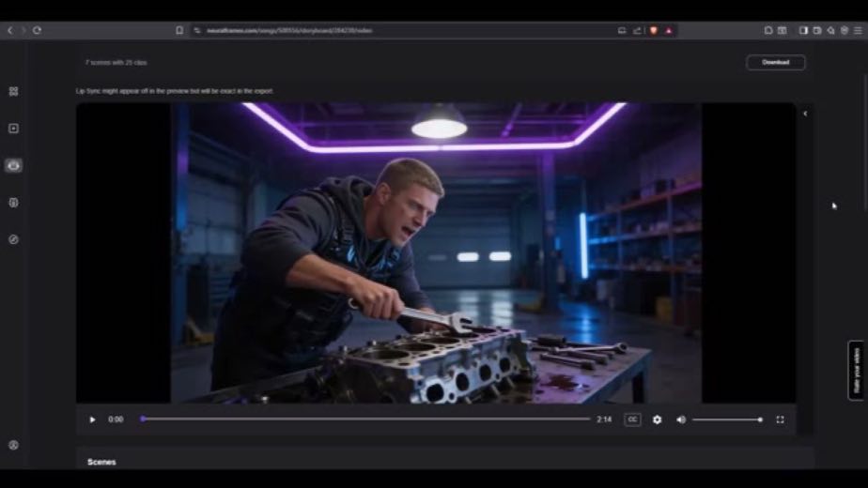Click the 'Scenes' section heading

click(x=101, y=462)
